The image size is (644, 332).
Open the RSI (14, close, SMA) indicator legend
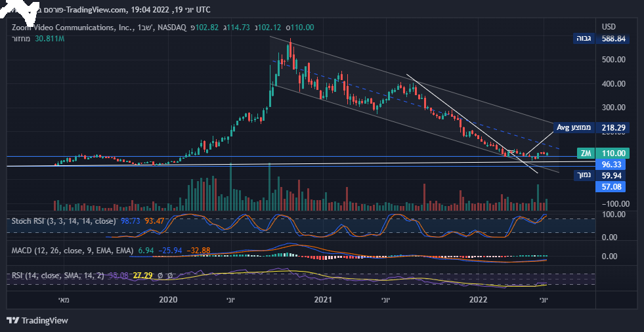[x=58, y=276]
